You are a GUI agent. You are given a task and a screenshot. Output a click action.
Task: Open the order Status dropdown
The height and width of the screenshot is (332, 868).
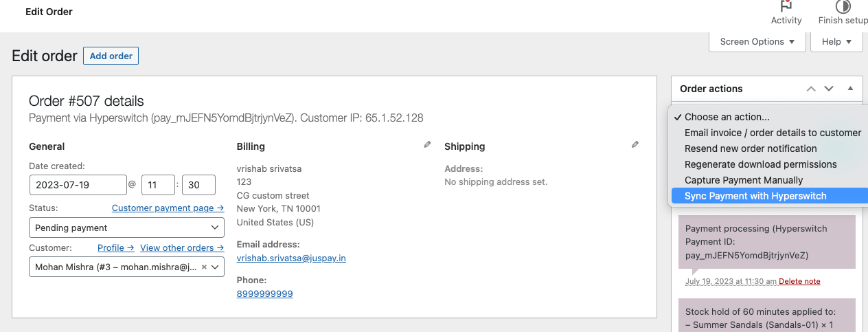[126, 228]
